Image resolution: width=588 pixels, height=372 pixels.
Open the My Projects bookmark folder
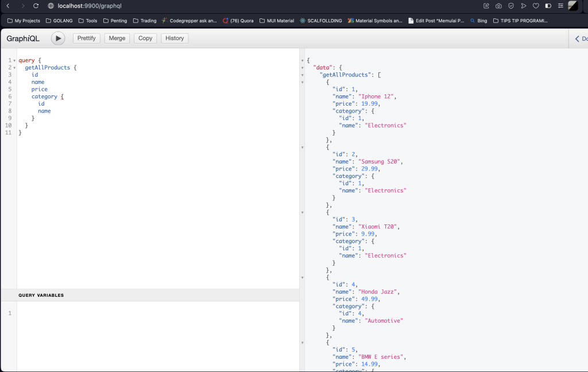pyautogui.click(x=24, y=21)
